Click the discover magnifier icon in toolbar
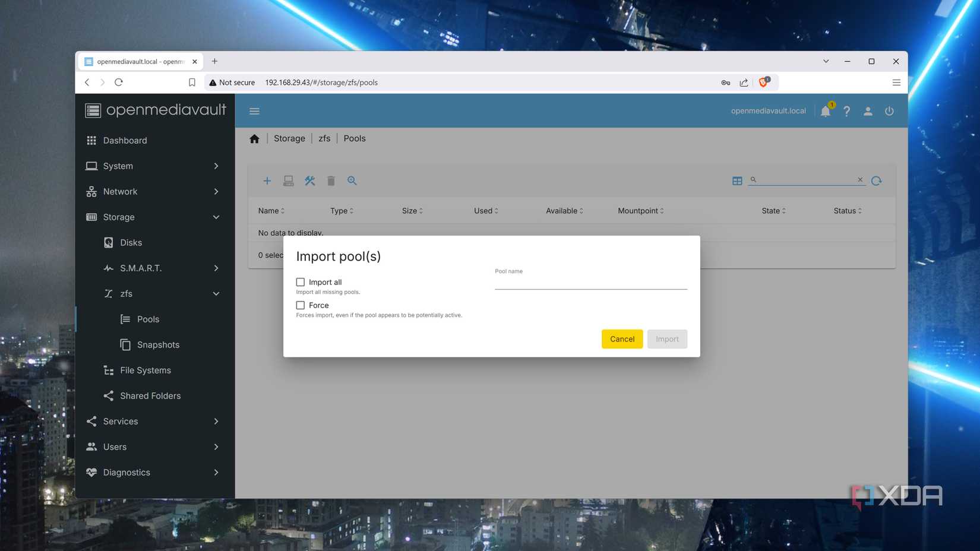 click(352, 180)
